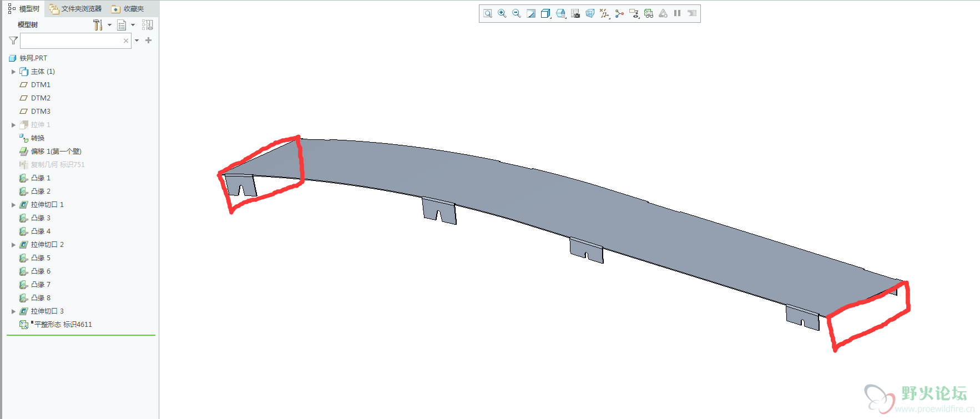Open the View Manager camera icon
This screenshot has height=419, width=980.
(575, 13)
